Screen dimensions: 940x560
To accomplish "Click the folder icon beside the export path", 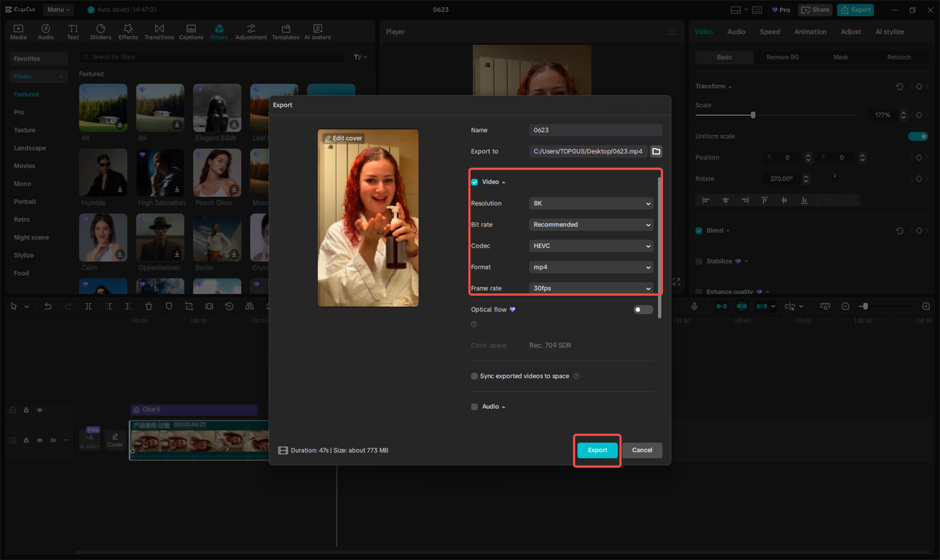I will pos(656,151).
